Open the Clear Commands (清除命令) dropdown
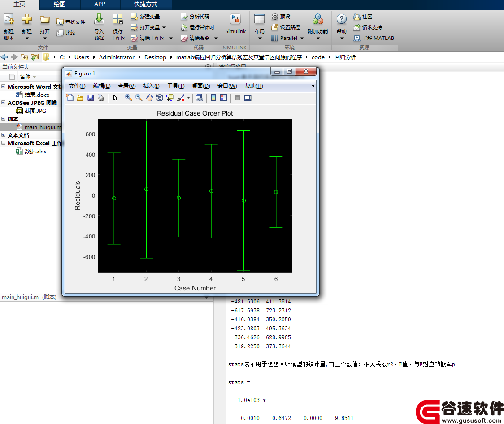 (x=216, y=38)
